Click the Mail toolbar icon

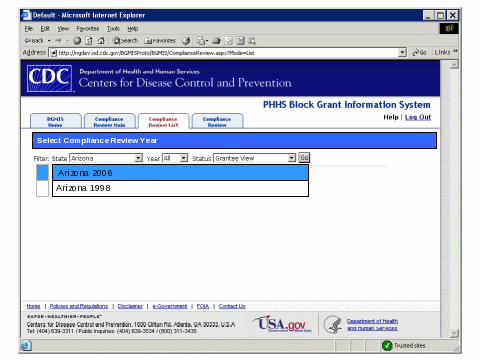(202, 41)
